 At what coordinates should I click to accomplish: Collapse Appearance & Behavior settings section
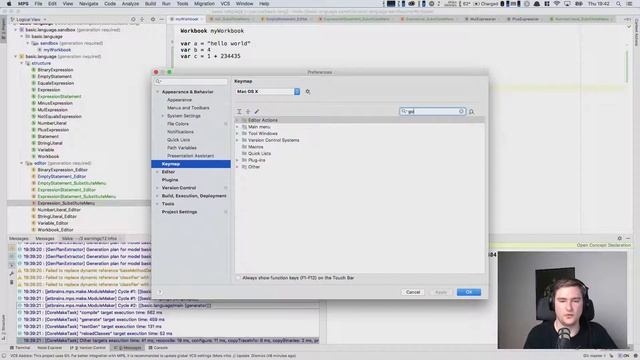[158, 92]
